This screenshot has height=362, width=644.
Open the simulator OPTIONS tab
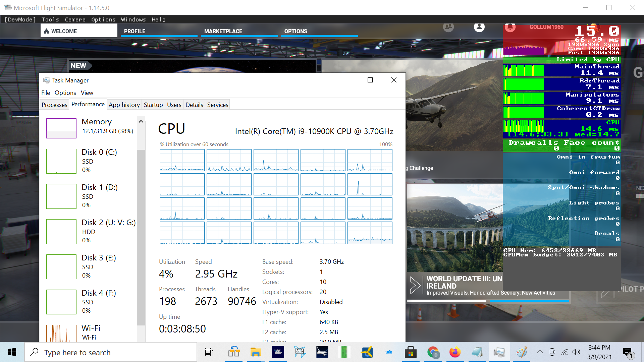click(x=319, y=31)
